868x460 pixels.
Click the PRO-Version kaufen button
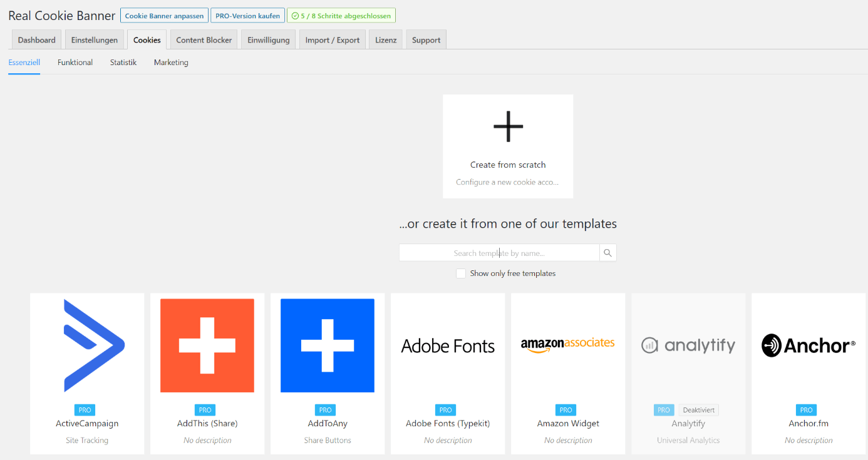point(247,16)
